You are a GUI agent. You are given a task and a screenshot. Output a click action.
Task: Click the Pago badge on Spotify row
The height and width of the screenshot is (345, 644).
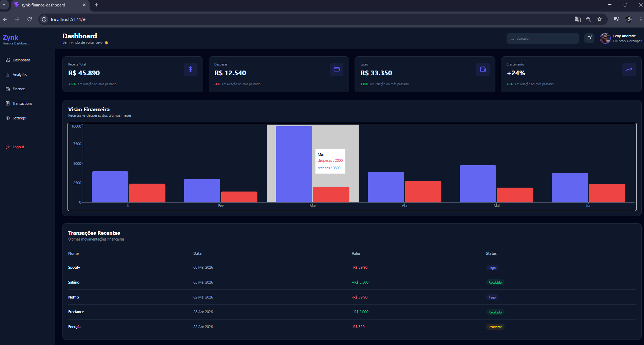(x=492, y=268)
